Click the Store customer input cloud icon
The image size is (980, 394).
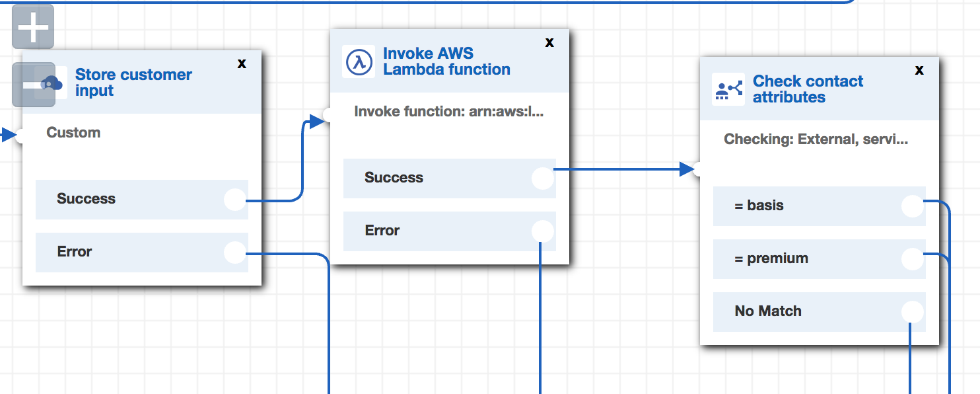(x=52, y=83)
